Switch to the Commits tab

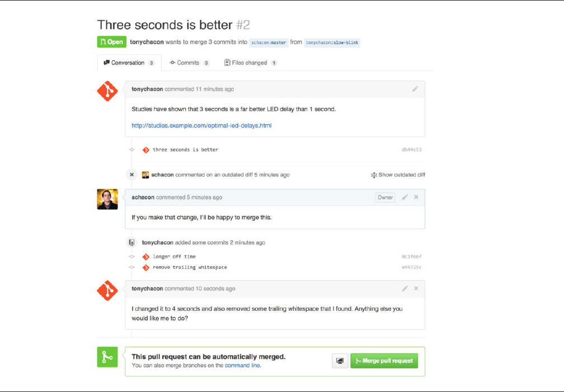coord(189,63)
